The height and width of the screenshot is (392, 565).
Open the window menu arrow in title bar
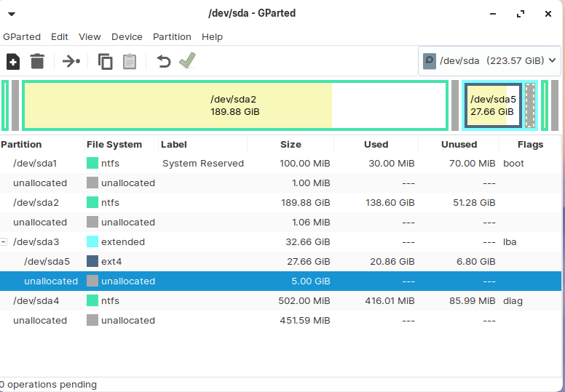pos(12,14)
